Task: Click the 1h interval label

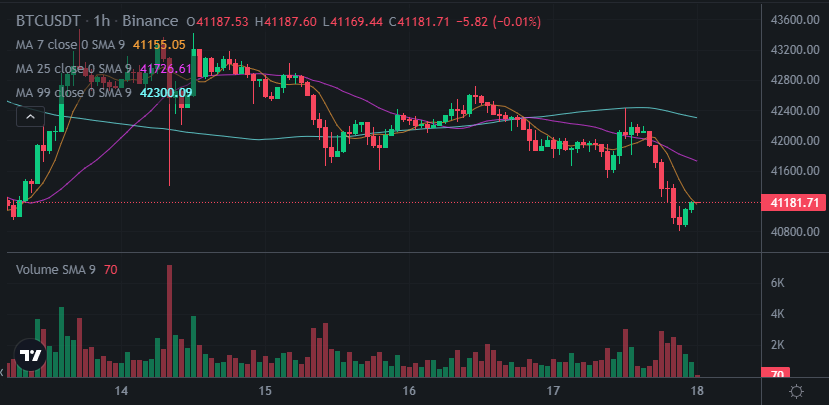Action: point(101,21)
